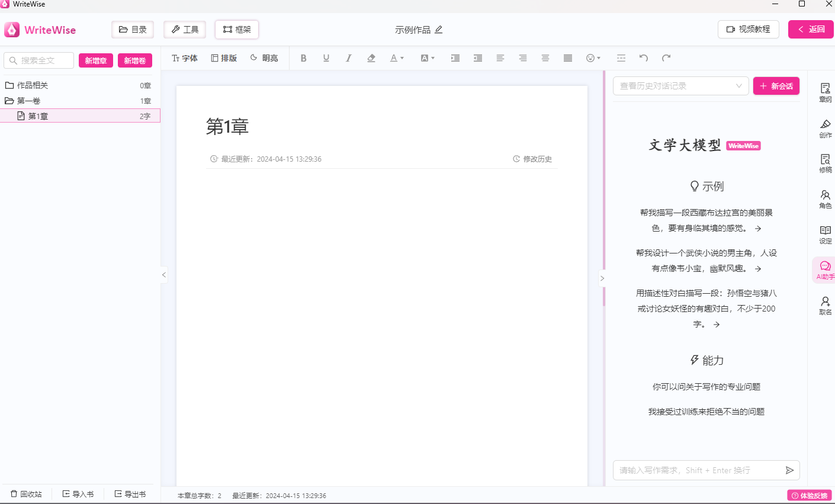Select the eraser clear-format tool
835x504 pixels.
click(x=371, y=58)
